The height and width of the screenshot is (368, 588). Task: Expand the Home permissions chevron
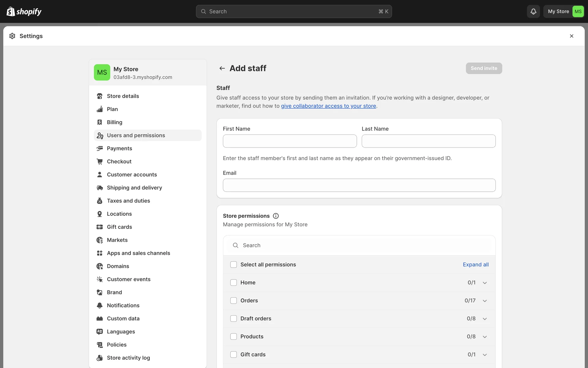pyautogui.click(x=485, y=283)
